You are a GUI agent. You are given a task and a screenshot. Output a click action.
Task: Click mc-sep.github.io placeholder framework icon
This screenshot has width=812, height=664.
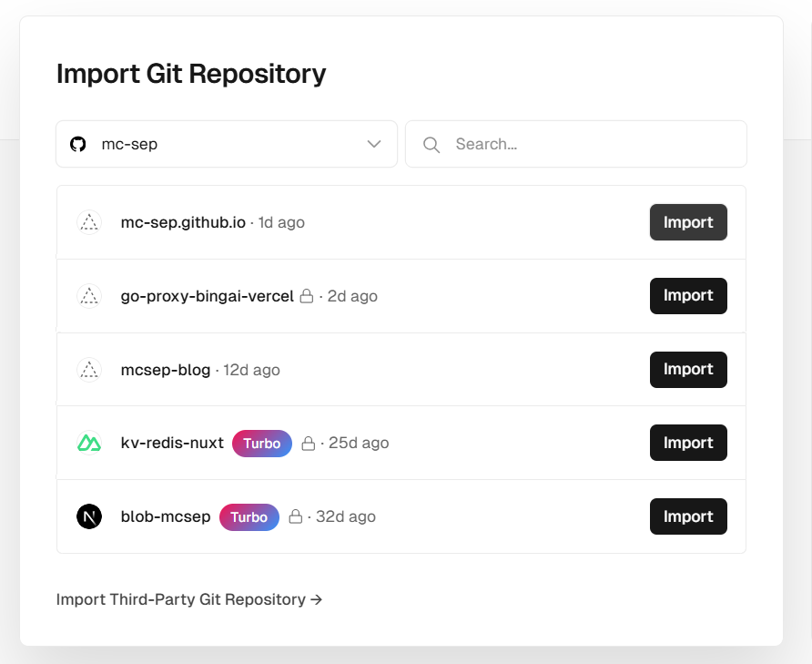[89, 222]
